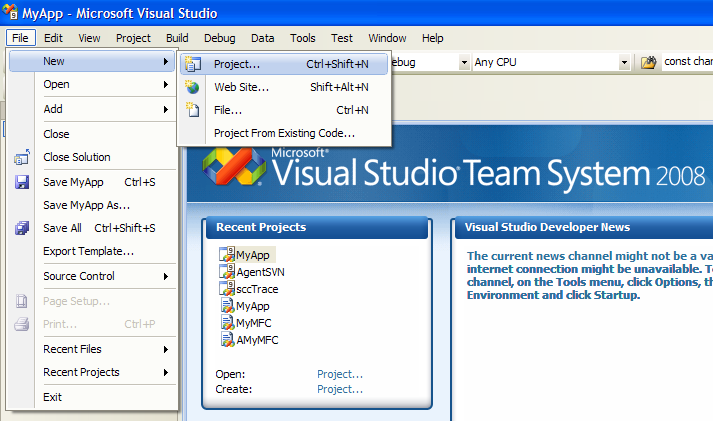Click the New Project icon in submenu
Viewport: 713px width, 421px height.
[193, 64]
